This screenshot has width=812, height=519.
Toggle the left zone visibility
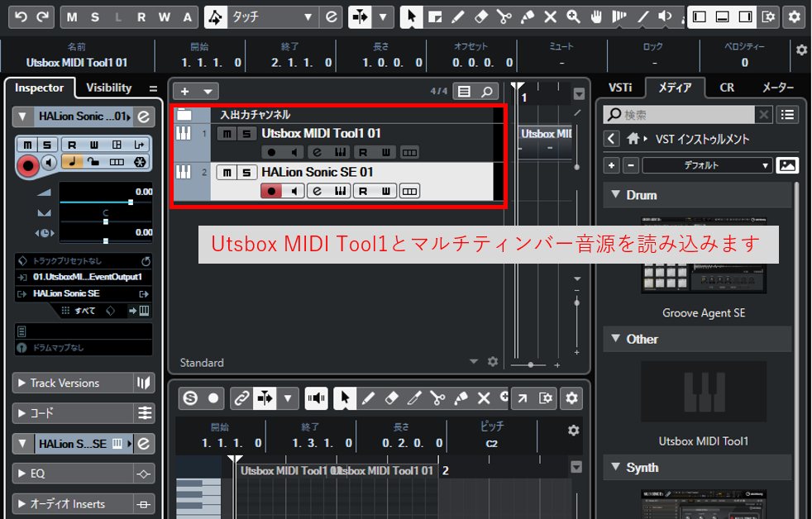(700, 17)
